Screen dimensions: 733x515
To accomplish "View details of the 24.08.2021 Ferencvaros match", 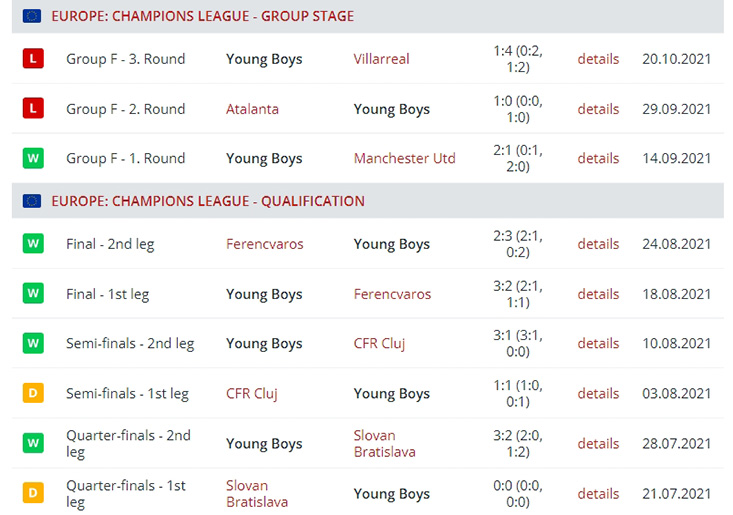I will (x=598, y=244).
